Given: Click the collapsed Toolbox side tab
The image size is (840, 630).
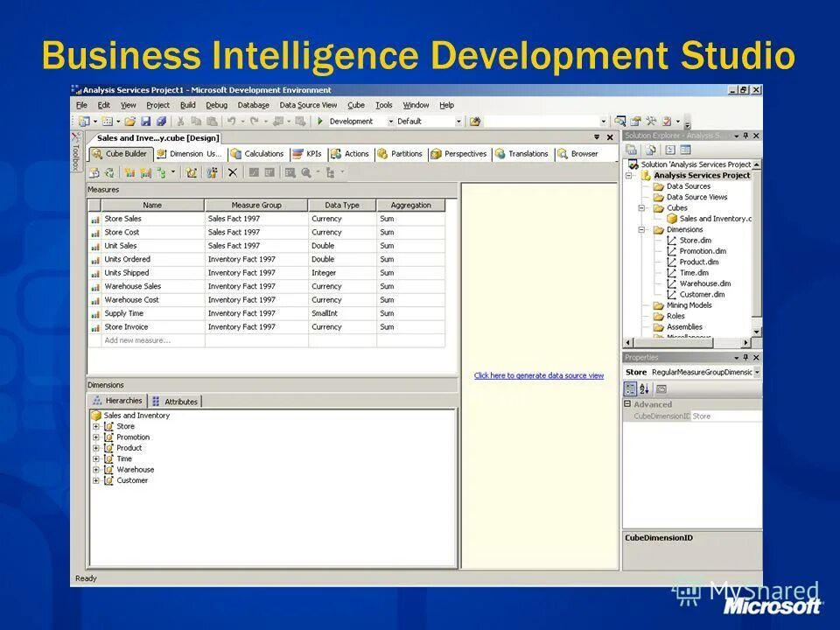Looking at the screenshot, I should (76, 151).
